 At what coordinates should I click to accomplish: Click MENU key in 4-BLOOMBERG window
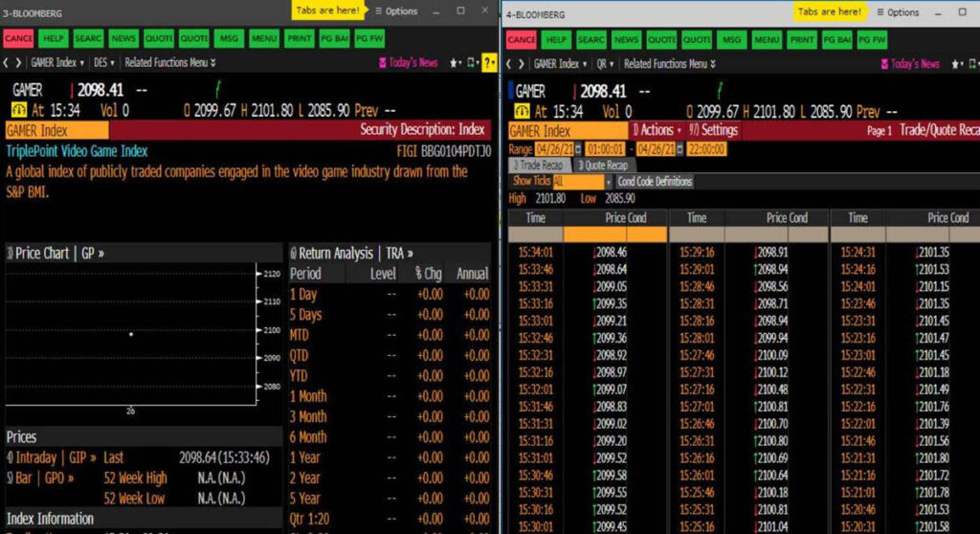tap(767, 40)
